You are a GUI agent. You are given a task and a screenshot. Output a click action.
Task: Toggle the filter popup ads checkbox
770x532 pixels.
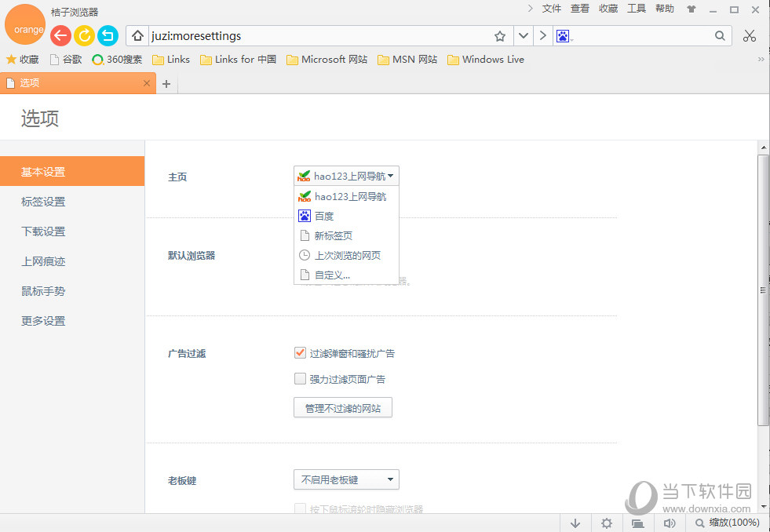coord(300,353)
